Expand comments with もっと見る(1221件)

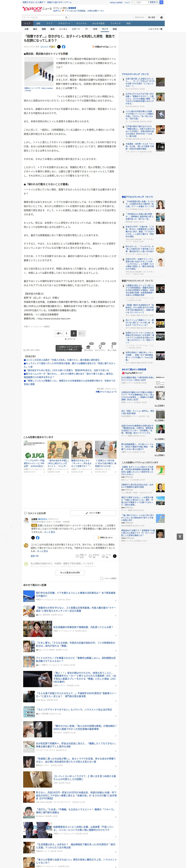pos(70,572)
